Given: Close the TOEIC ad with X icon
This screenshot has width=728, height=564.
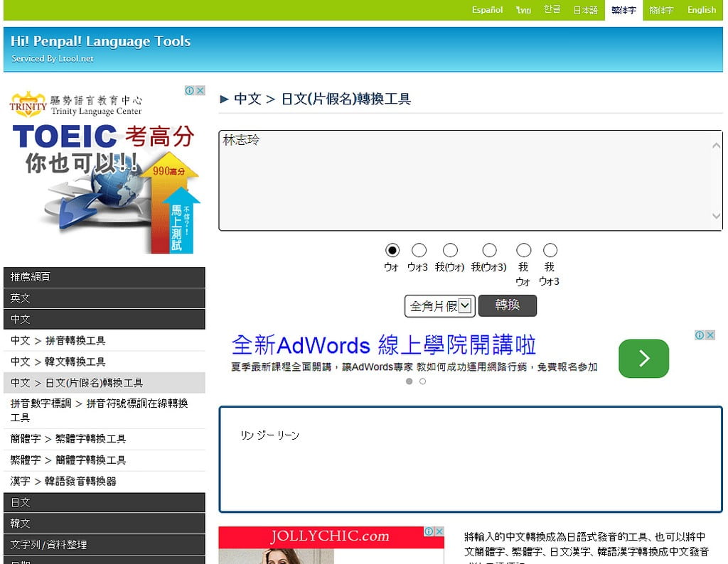Looking at the screenshot, I should pos(200,91).
